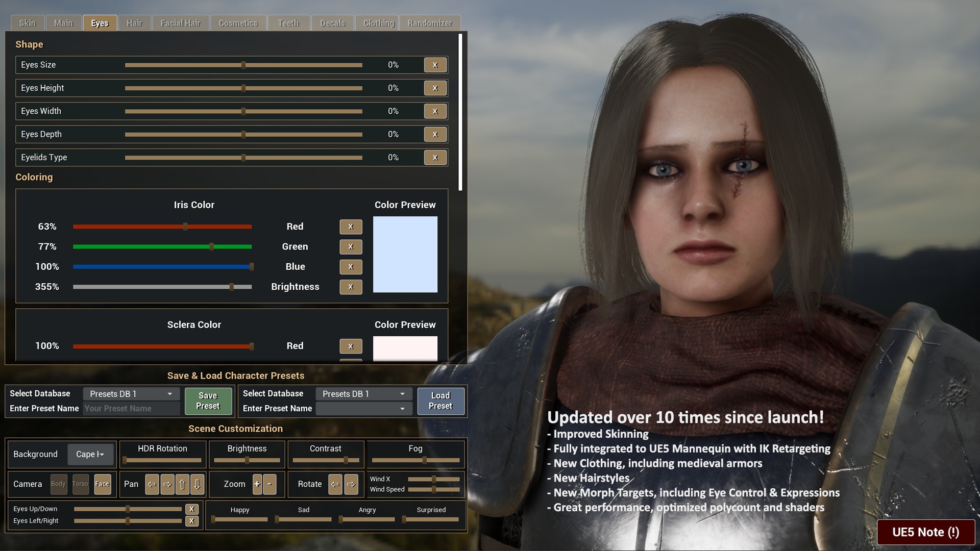
Task: Click the Camera up arrow icon
Action: tap(181, 484)
